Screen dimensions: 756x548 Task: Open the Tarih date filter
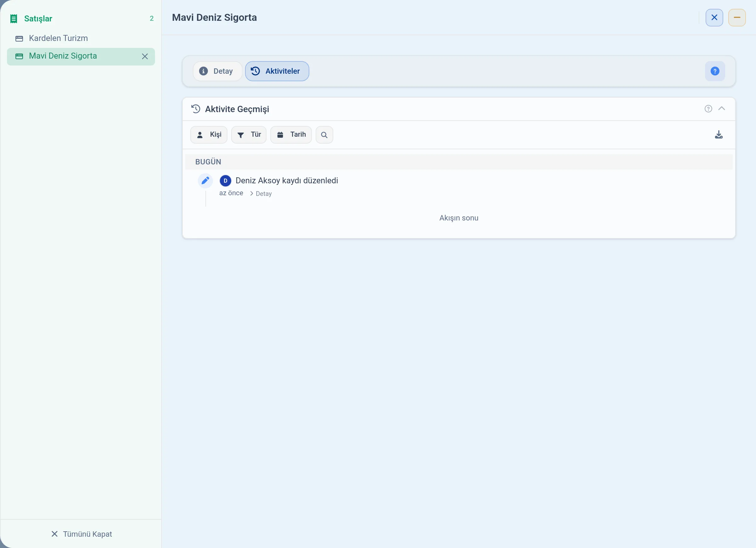tap(291, 135)
